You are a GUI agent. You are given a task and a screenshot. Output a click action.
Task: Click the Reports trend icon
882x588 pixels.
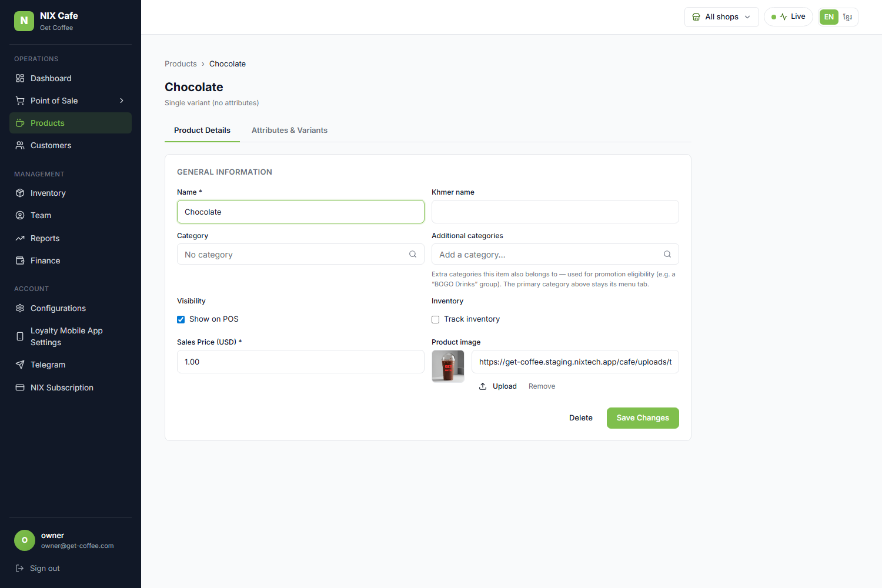tap(20, 238)
